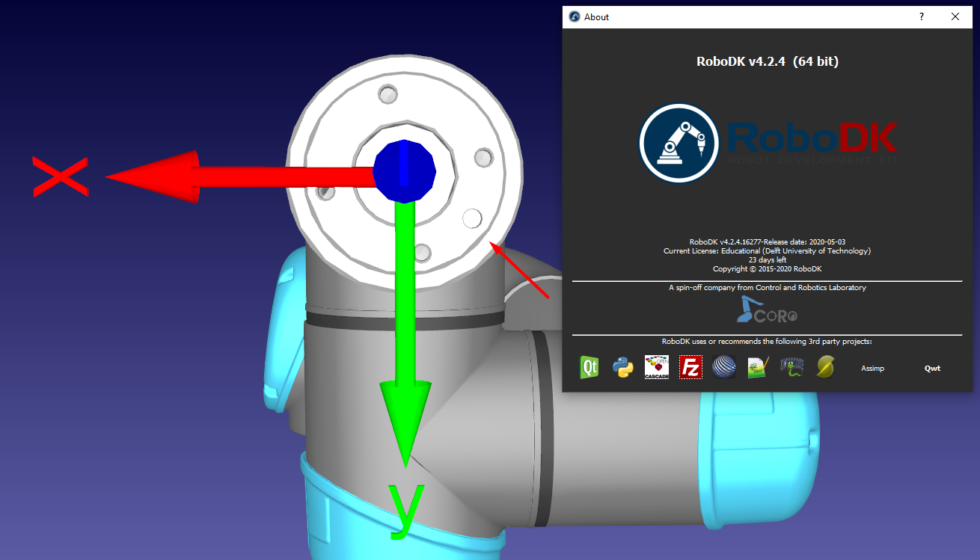This screenshot has width=980, height=560.
Task: Click the release date line '2020-05-03'
Action: [767, 242]
